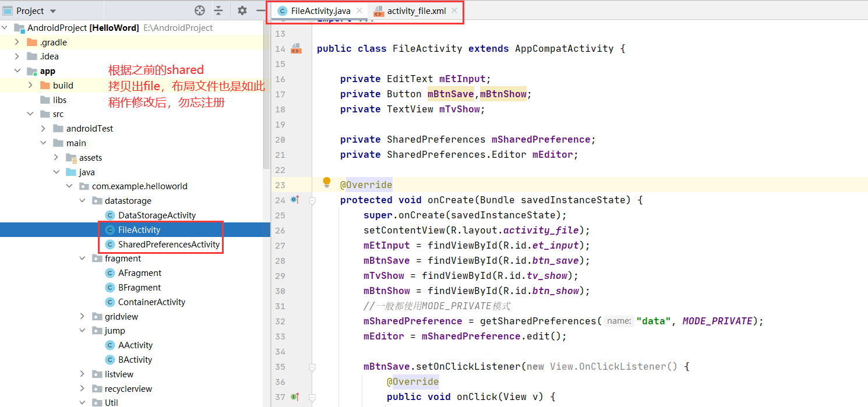Select the libs folder
This screenshot has width=868, height=407.
(59, 100)
